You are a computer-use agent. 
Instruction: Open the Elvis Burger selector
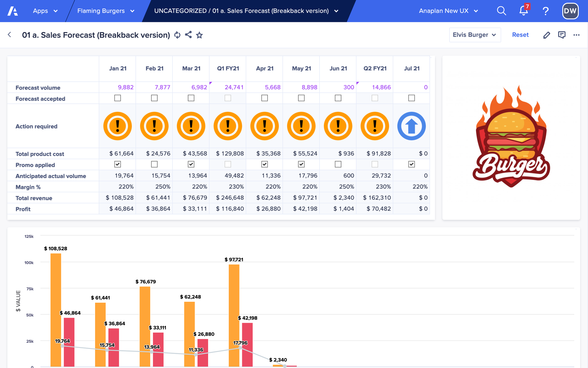(474, 35)
